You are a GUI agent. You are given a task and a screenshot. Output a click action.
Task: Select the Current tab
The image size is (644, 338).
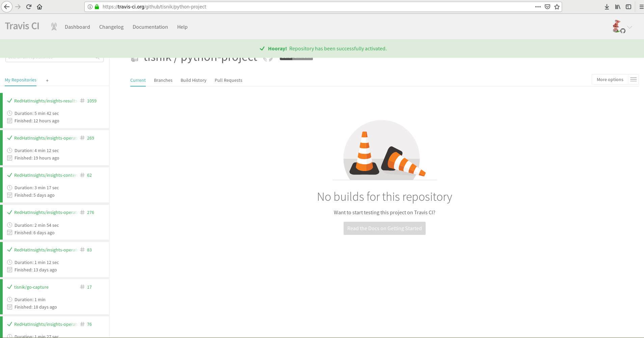coord(138,80)
